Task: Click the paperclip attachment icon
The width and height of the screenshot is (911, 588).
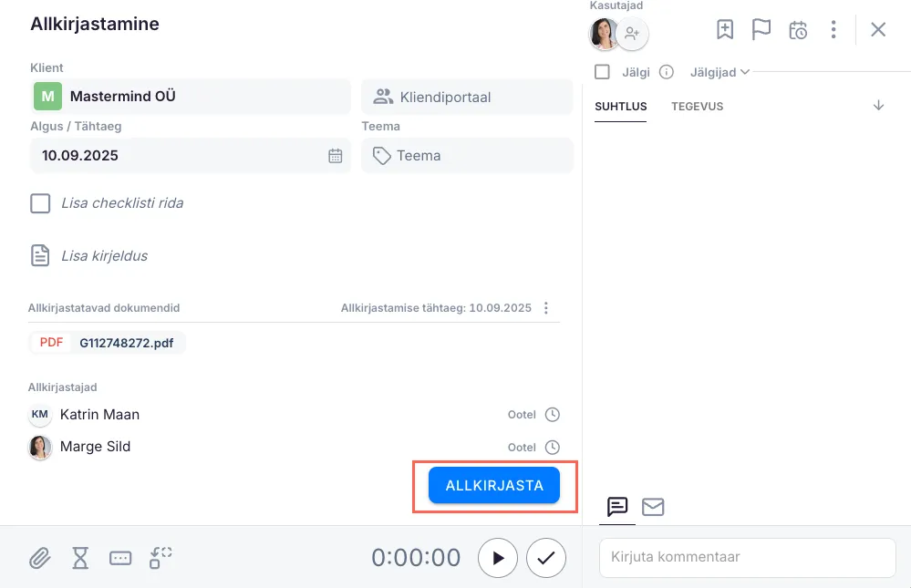Action: click(x=39, y=558)
